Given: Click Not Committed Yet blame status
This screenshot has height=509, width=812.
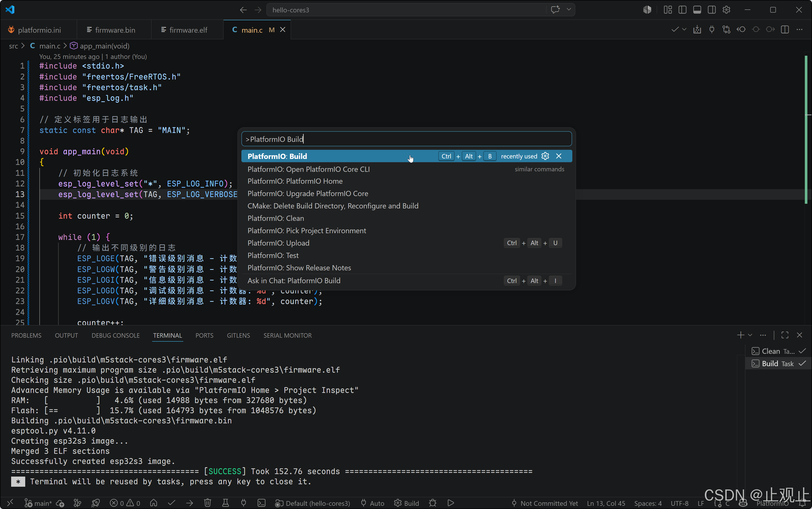Looking at the screenshot, I should (545, 503).
